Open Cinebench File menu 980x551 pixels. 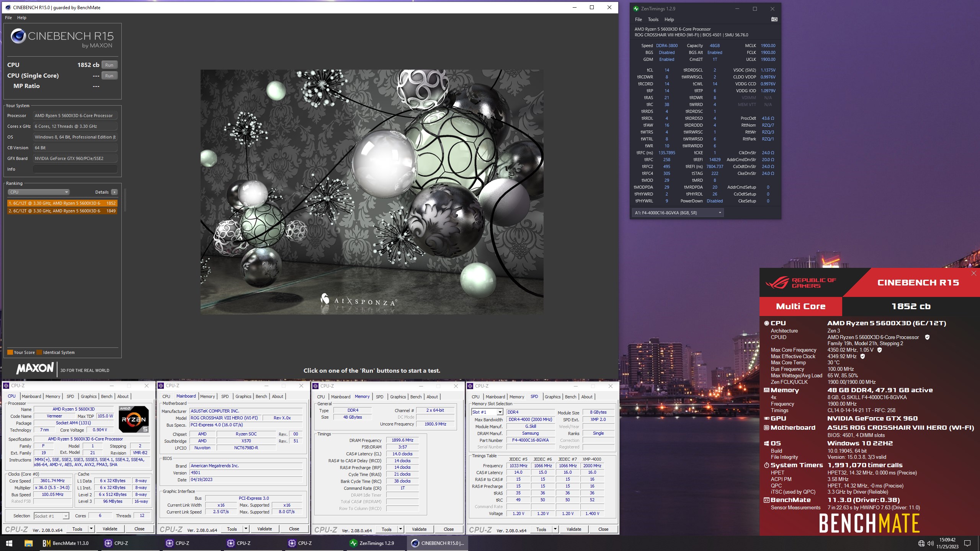coord(8,18)
